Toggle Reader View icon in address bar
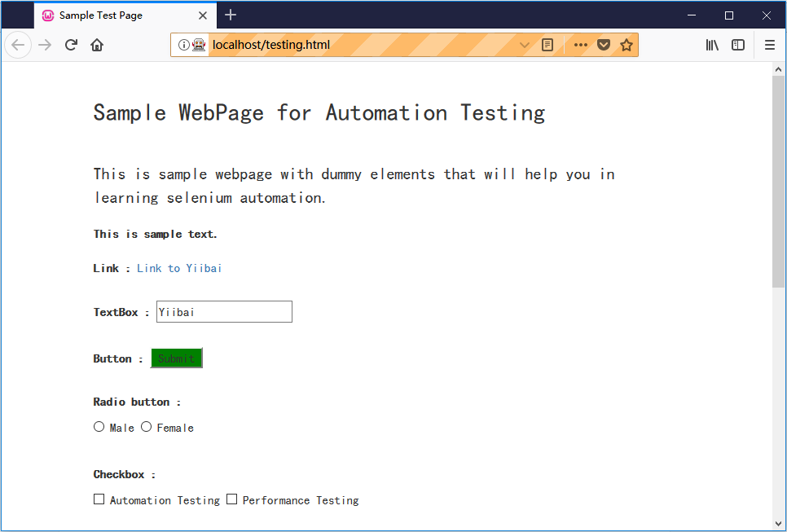The height and width of the screenshot is (532, 787). coord(547,45)
